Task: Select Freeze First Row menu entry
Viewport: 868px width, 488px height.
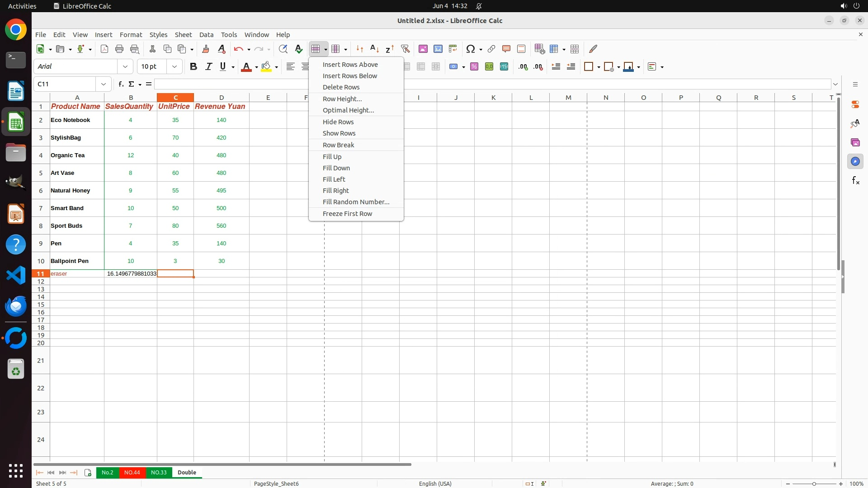Action: [x=347, y=214]
